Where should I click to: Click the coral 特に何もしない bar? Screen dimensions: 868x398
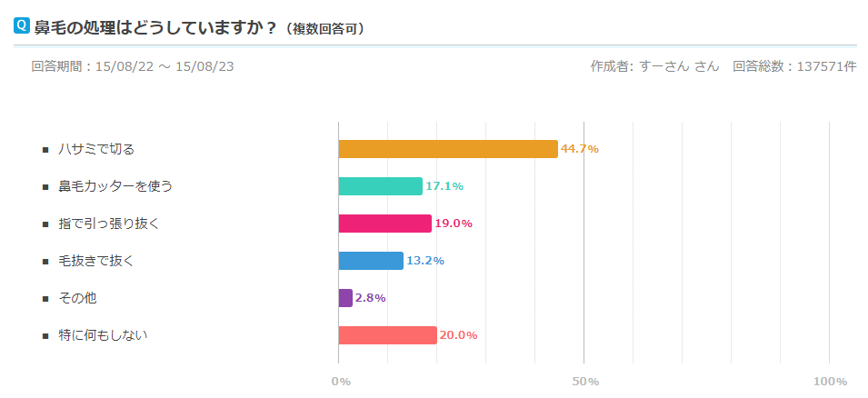click(387, 335)
